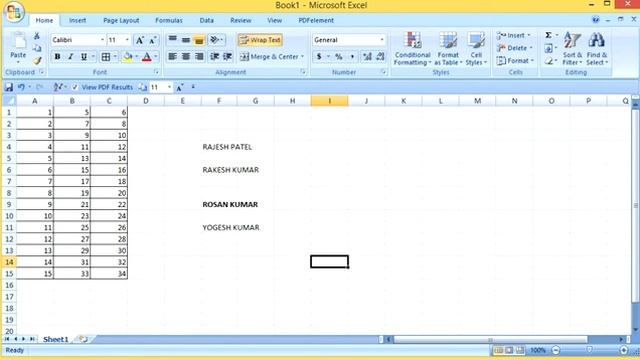Viewport: 640px width, 360px height.
Task: Apply Bottom Align to cells
Action: [199, 40]
